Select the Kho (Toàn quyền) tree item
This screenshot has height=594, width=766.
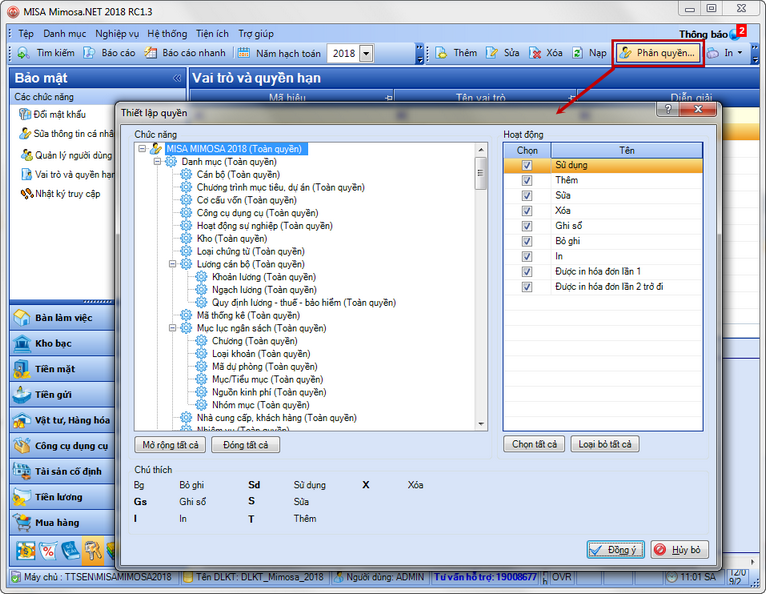click(231, 239)
